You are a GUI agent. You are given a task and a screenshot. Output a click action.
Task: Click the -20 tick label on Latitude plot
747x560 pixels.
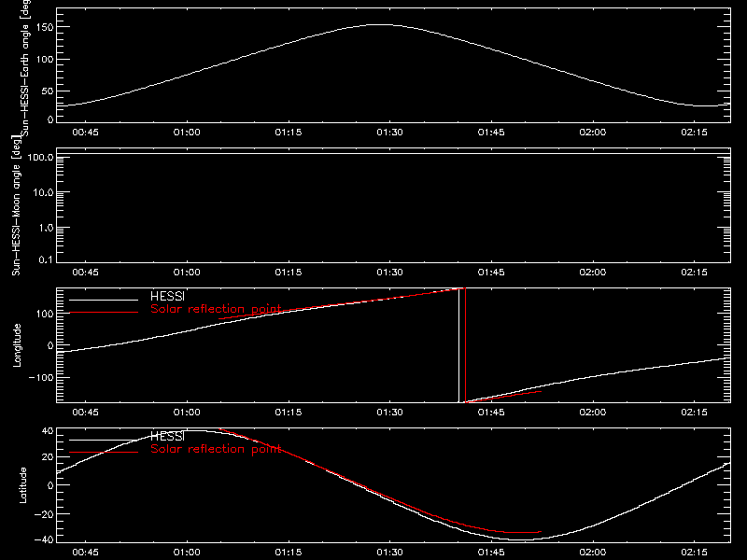44,514
